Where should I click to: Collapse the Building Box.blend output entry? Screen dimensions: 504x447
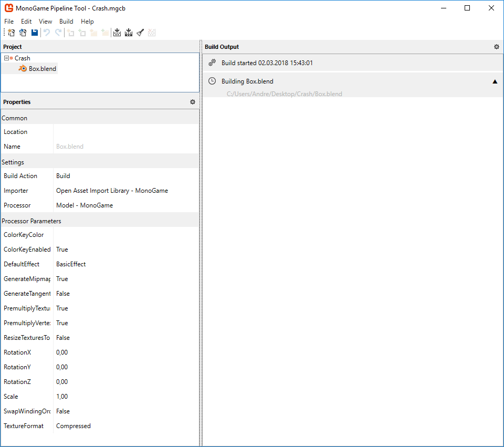click(x=494, y=81)
